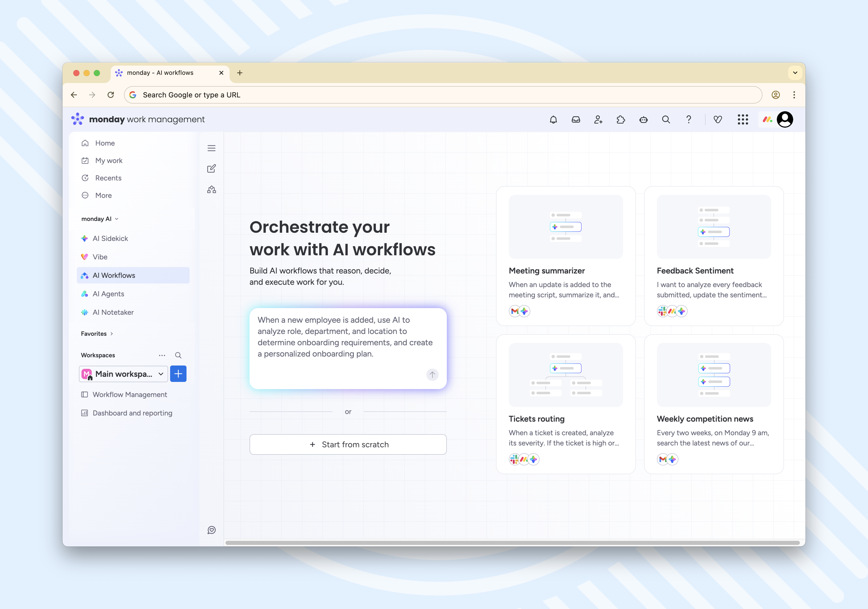Open the Main workspace dropdown

coord(123,374)
